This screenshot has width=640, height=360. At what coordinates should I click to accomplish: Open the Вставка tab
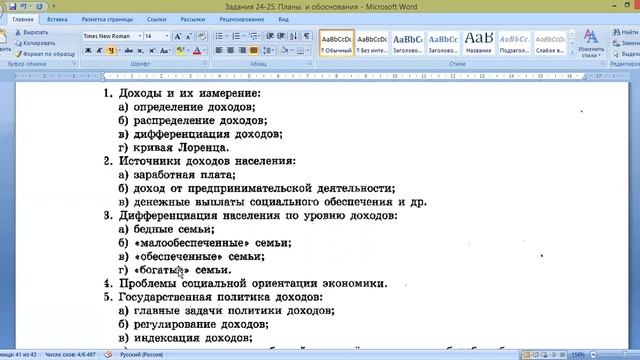point(57,19)
